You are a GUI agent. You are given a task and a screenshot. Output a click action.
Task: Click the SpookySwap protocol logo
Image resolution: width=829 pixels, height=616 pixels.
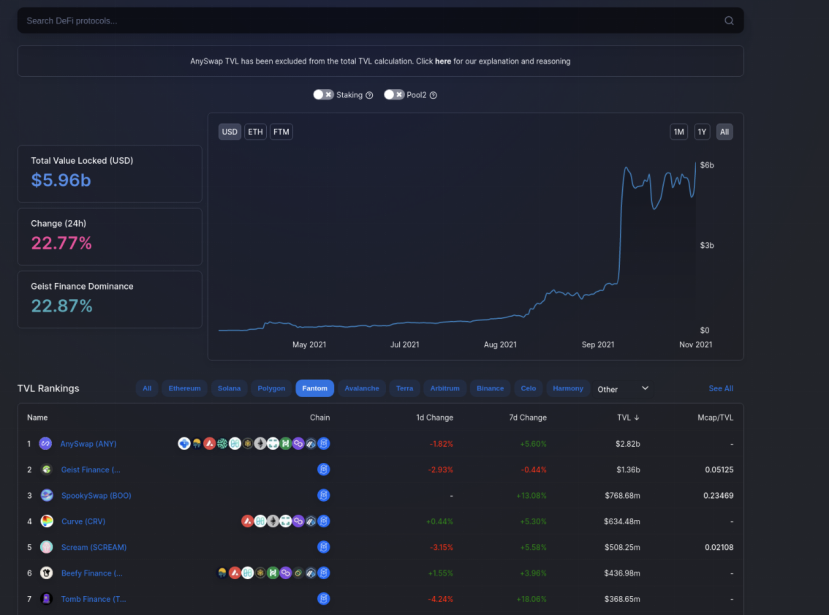47,495
